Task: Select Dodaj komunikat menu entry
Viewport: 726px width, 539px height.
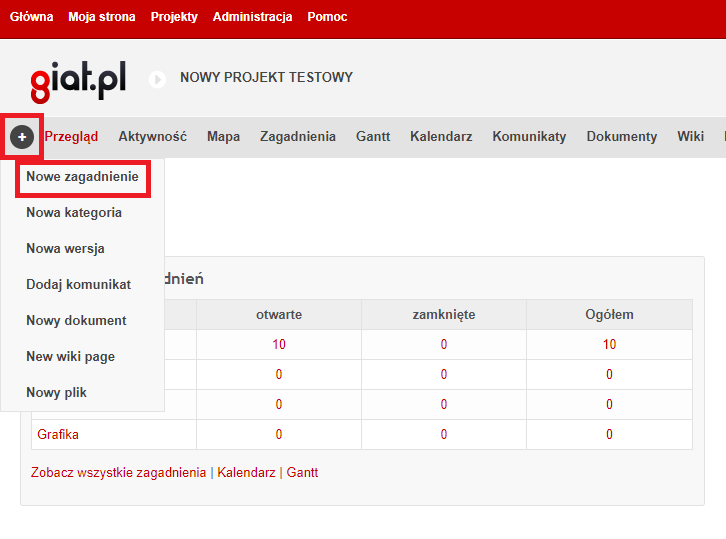Action: tap(79, 284)
